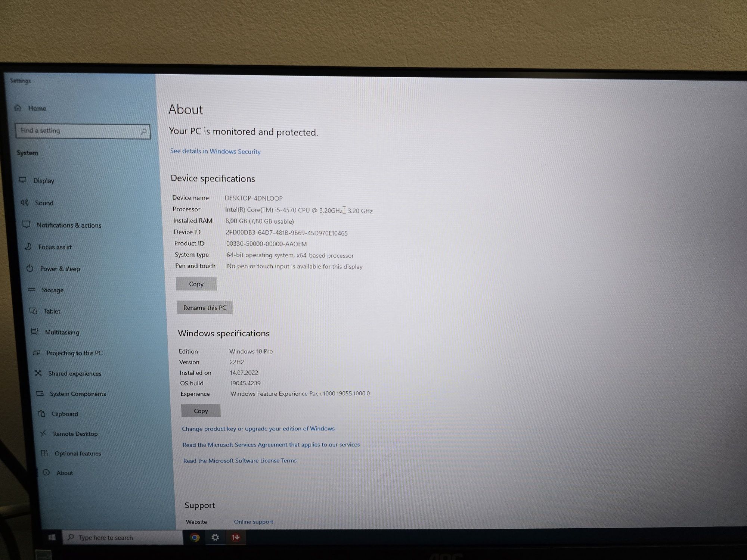Viewport: 747px width, 560px height.
Task: Select System section in sidebar
Action: (28, 153)
